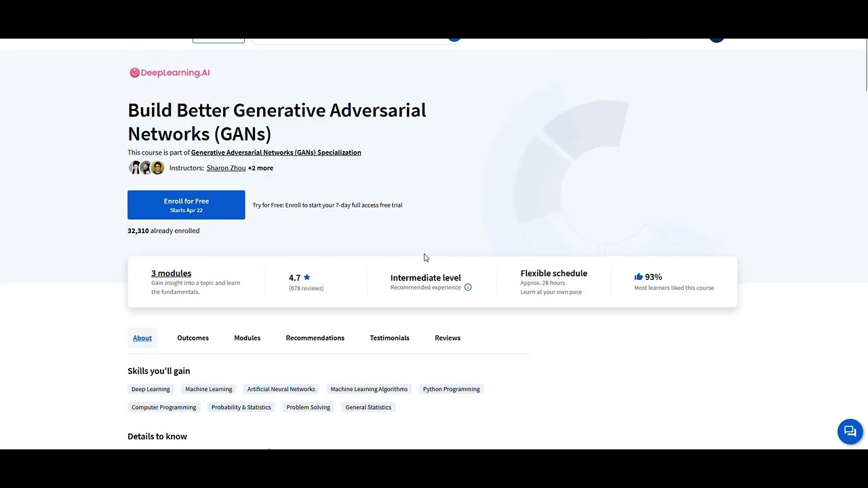Click the +2 more instructors link
This screenshot has height=488, width=868.
pos(260,168)
